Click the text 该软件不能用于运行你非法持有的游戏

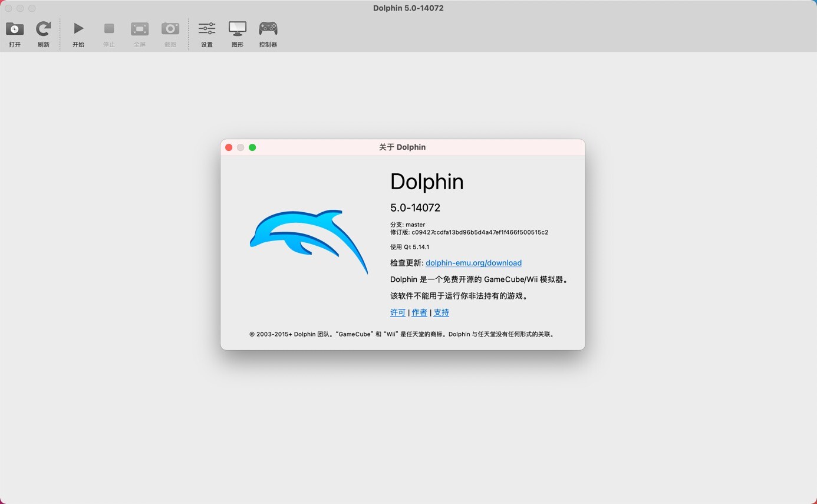tap(459, 296)
